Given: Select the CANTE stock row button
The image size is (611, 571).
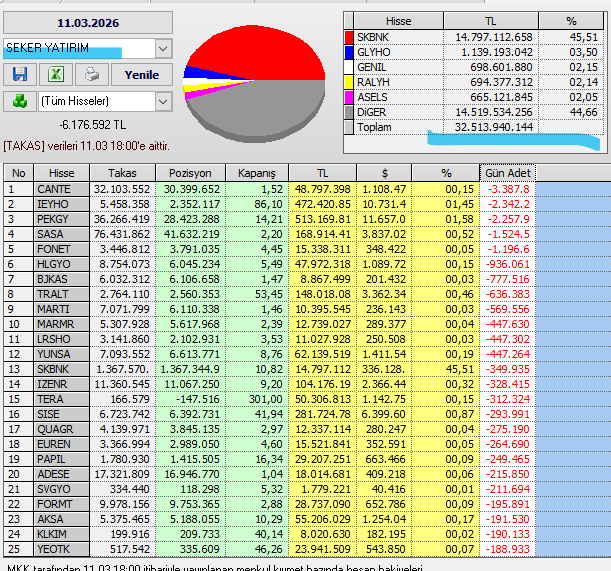Looking at the screenshot, I should pyautogui.click(x=62, y=189).
